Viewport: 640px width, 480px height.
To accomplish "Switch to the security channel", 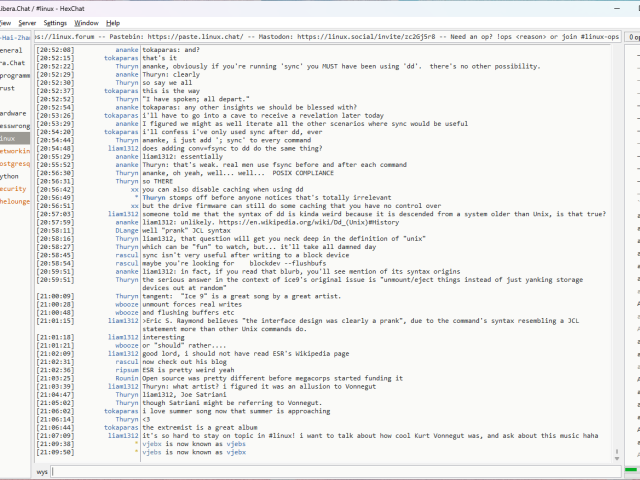I will pos(13,188).
